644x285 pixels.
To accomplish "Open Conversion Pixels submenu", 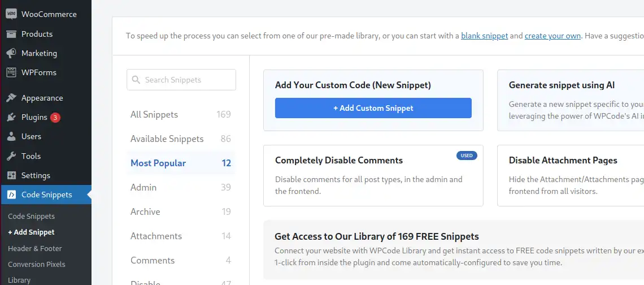I will click(x=37, y=264).
